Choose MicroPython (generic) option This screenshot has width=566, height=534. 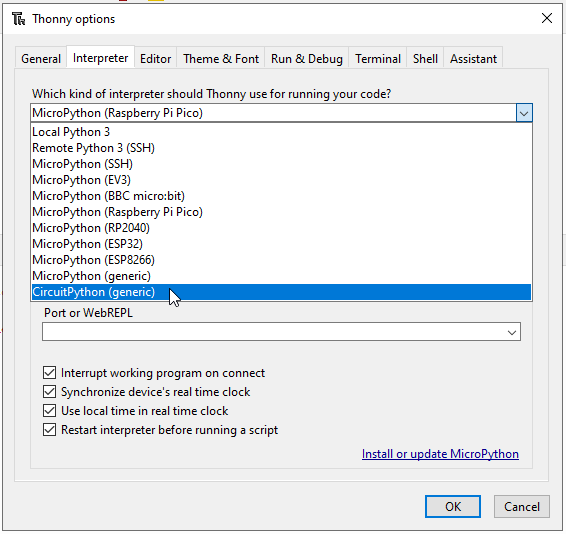pos(281,276)
